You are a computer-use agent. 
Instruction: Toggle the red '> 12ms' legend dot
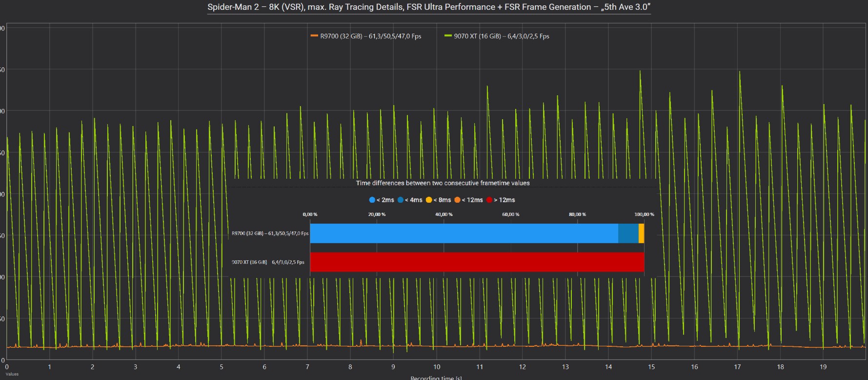pyautogui.click(x=489, y=200)
